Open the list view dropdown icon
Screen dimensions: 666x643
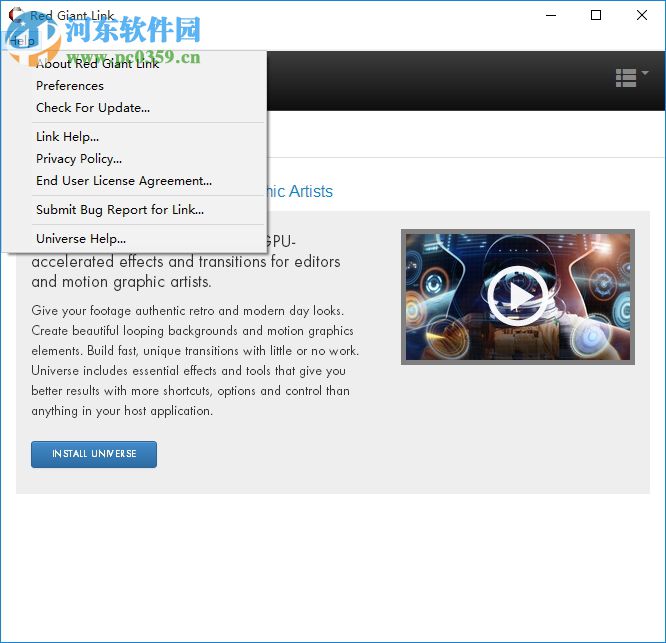pos(632,78)
